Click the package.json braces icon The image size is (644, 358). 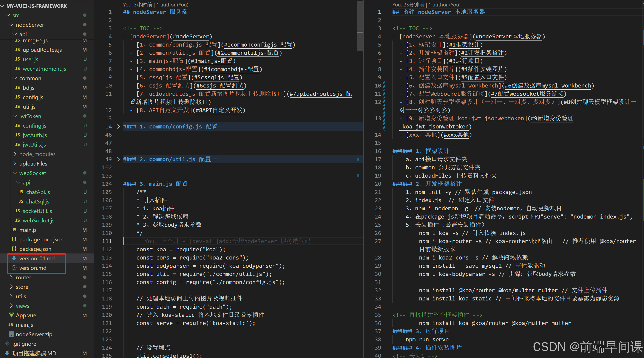click(x=14, y=249)
